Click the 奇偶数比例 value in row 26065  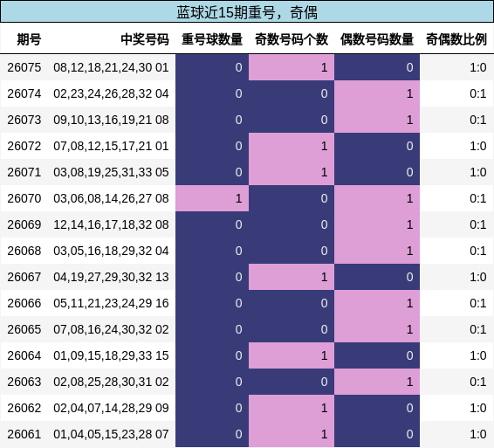click(478, 329)
